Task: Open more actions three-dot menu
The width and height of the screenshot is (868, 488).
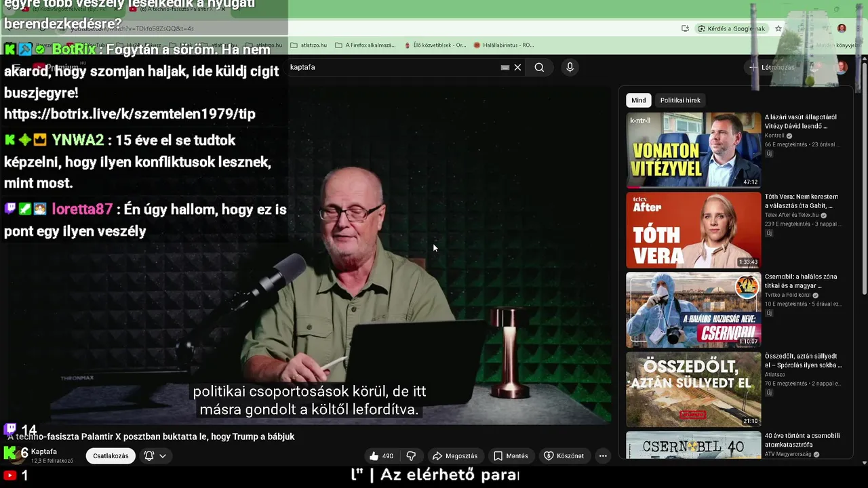Action: [603, 456]
